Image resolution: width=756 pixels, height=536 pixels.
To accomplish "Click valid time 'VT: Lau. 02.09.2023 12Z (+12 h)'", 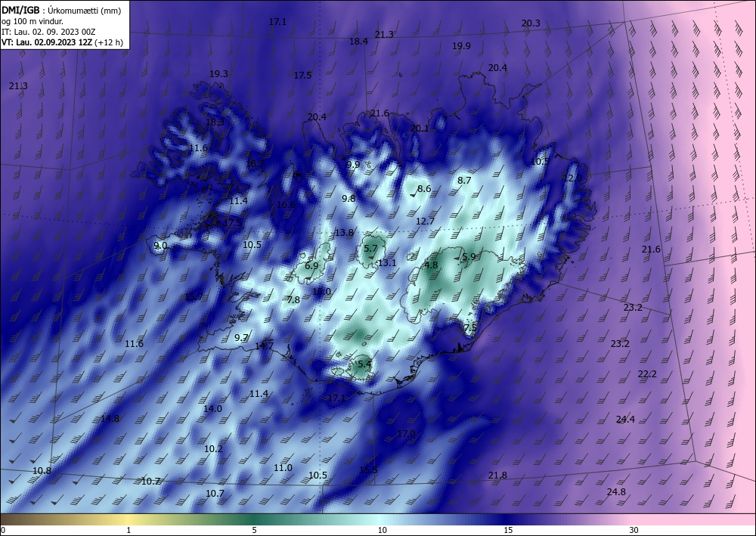I will click(62, 42).
